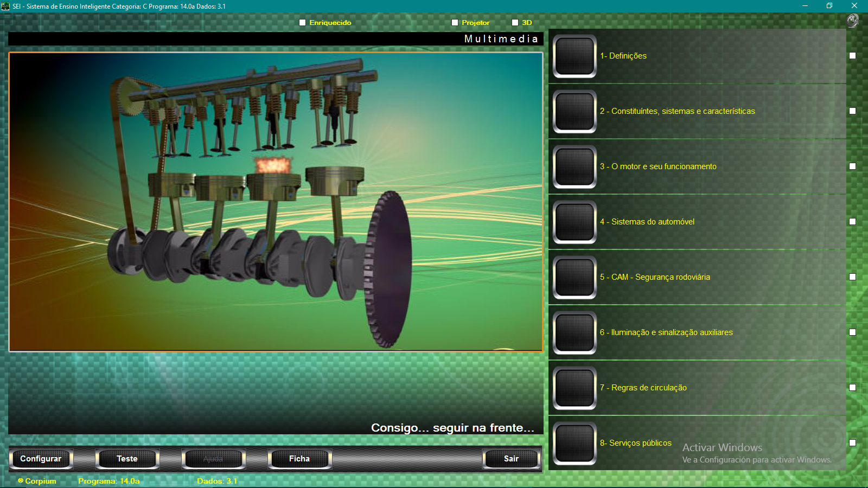Click the Iluminação e sinalização auxiliares icon
Screen dimensions: 868x488
pos(575,333)
